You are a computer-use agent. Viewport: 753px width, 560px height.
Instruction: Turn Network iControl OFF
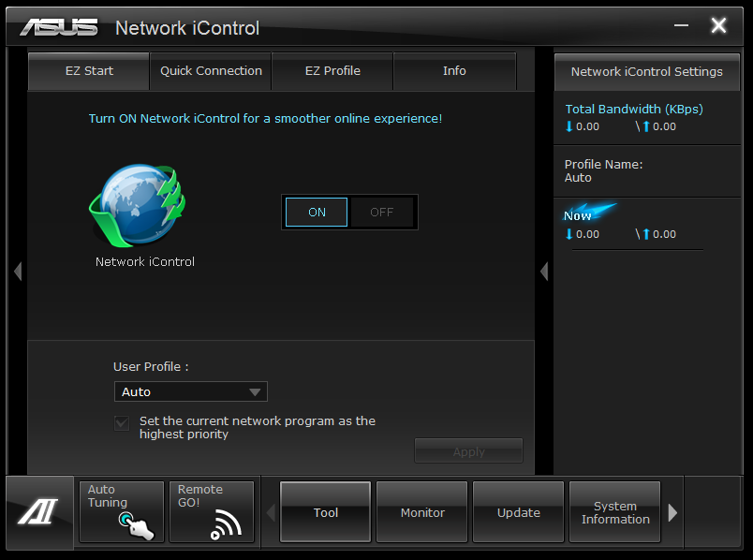tap(382, 213)
